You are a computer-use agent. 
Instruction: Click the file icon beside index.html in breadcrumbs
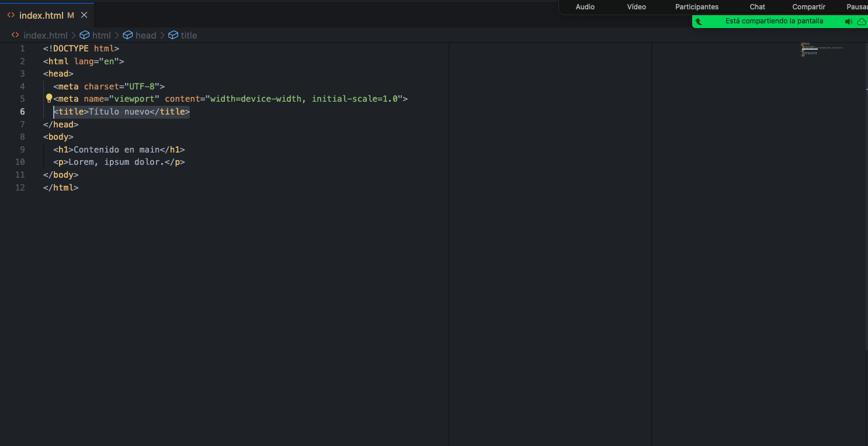[15, 35]
